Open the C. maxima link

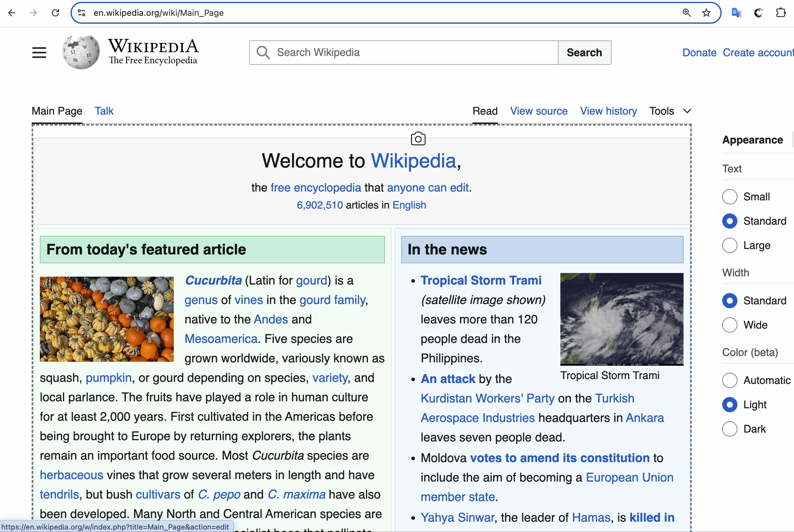[296, 495]
